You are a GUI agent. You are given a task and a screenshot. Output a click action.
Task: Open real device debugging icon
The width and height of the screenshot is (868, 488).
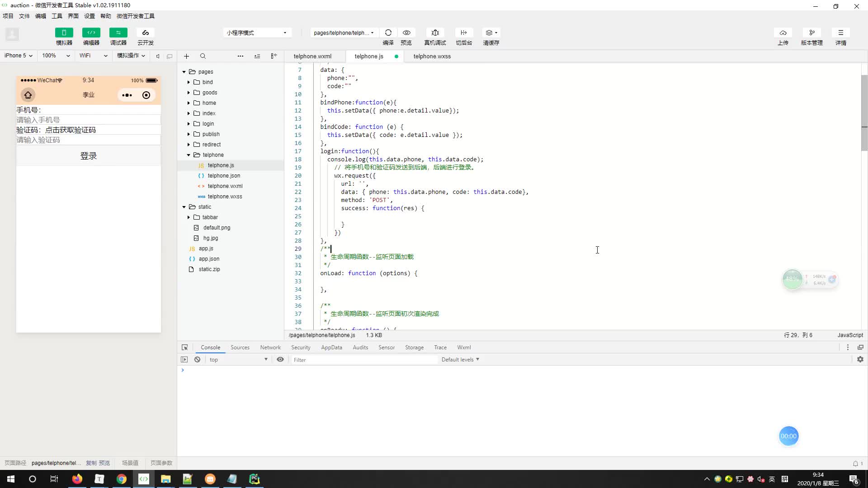click(435, 33)
